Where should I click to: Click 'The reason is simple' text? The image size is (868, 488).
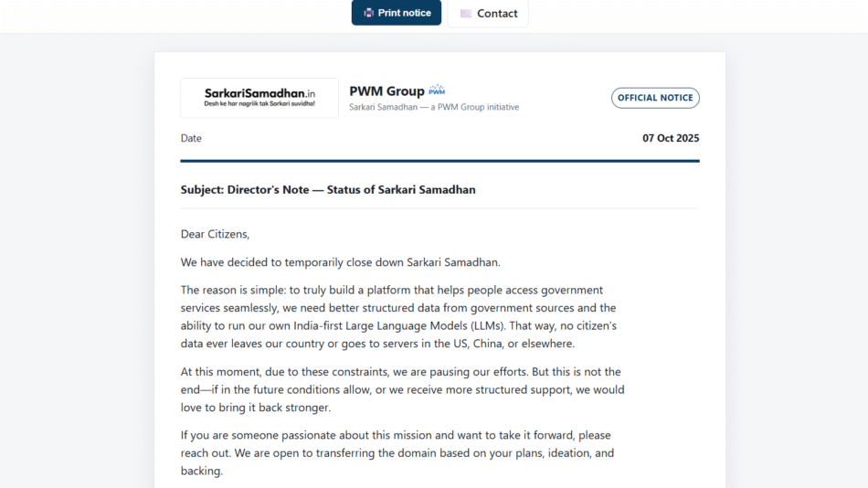[232, 290]
